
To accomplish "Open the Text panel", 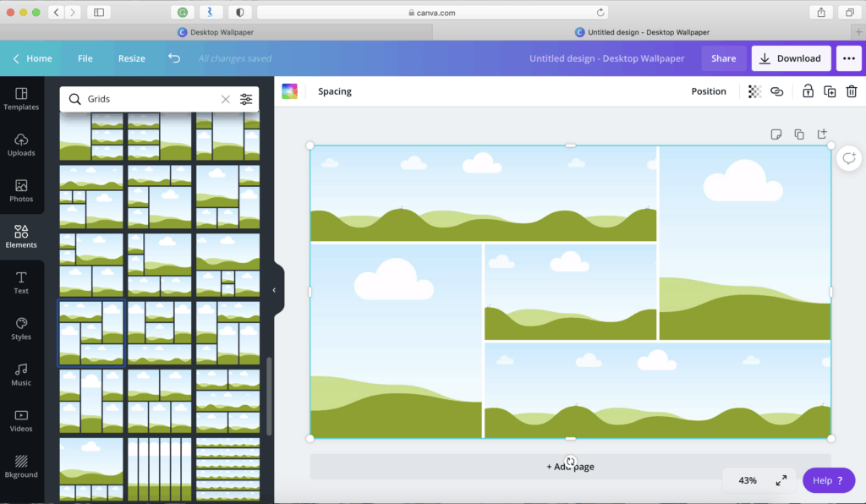I will click(x=21, y=282).
